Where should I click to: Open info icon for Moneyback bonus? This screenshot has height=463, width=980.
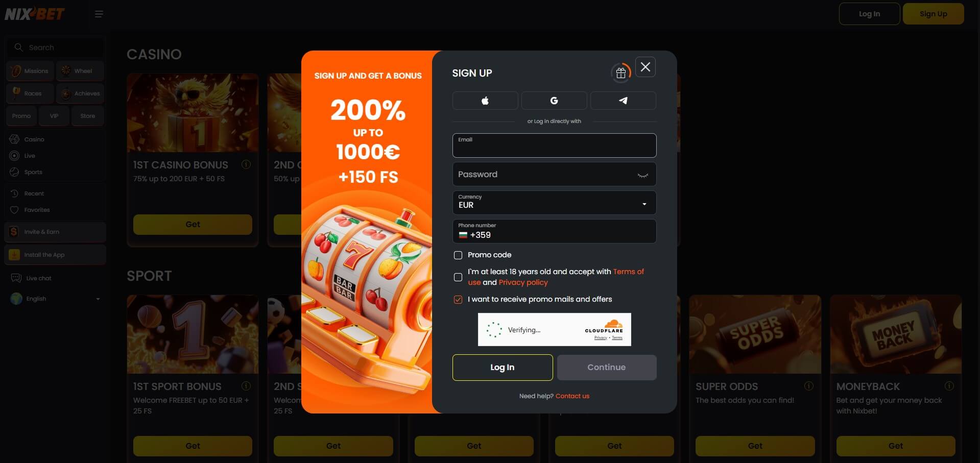coord(949,386)
